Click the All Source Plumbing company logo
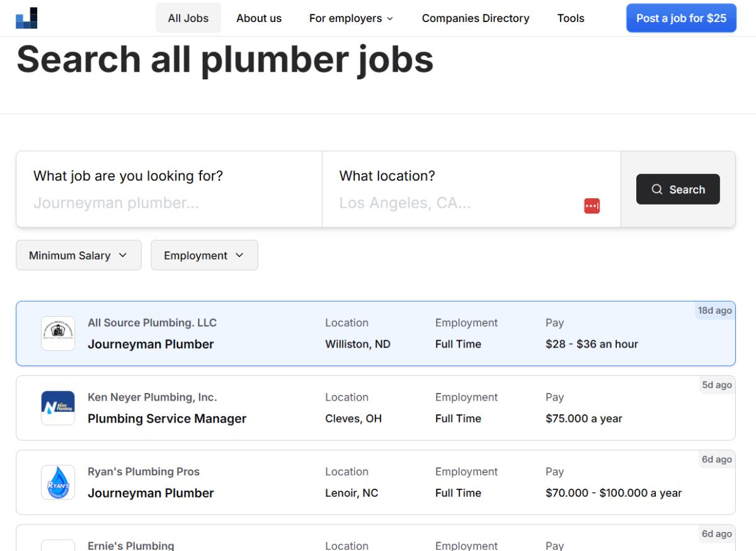 coord(58,333)
